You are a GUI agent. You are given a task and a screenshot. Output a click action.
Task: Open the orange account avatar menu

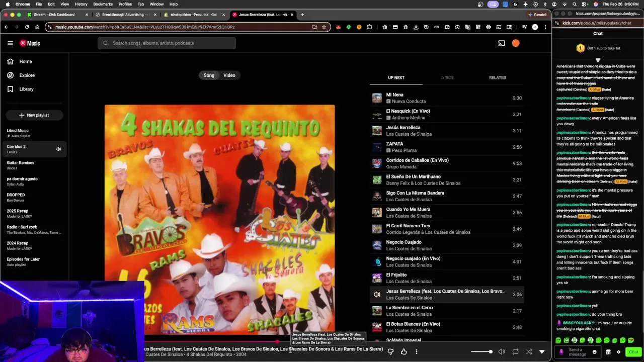516,43
